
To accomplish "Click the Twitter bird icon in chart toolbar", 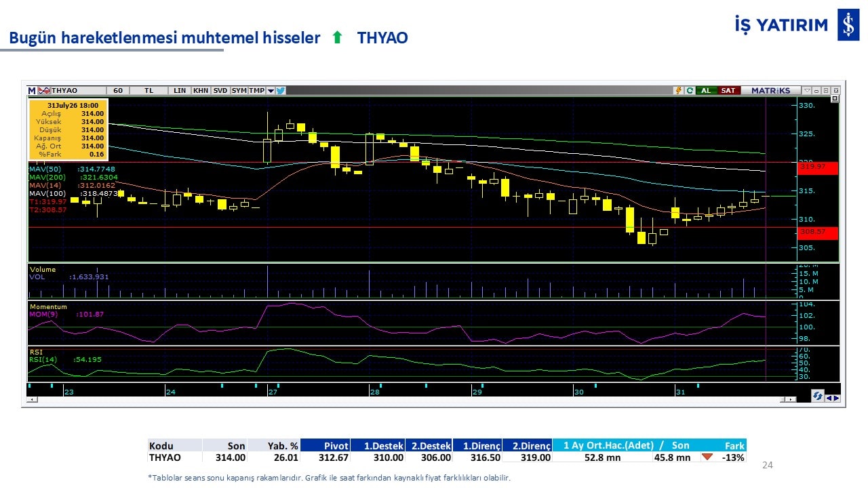I will (280, 90).
